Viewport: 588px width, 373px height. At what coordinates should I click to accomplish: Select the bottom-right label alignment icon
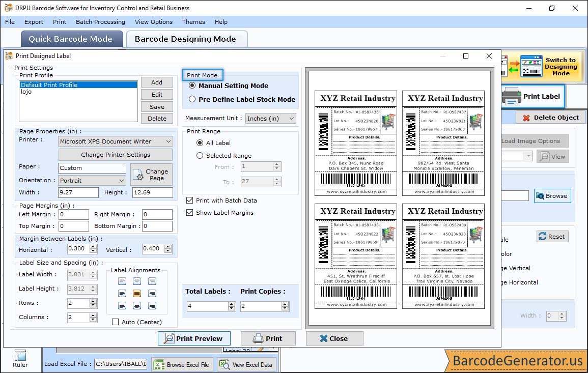click(x=152, y=306)
